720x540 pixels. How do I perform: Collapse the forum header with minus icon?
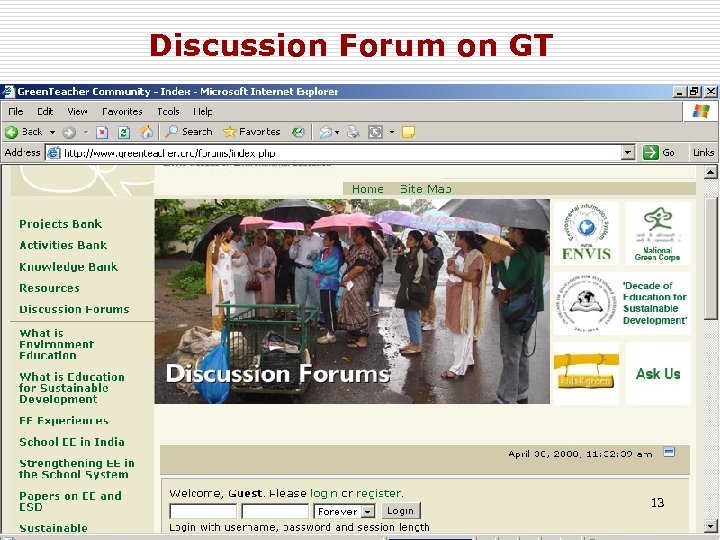[669, 452]
